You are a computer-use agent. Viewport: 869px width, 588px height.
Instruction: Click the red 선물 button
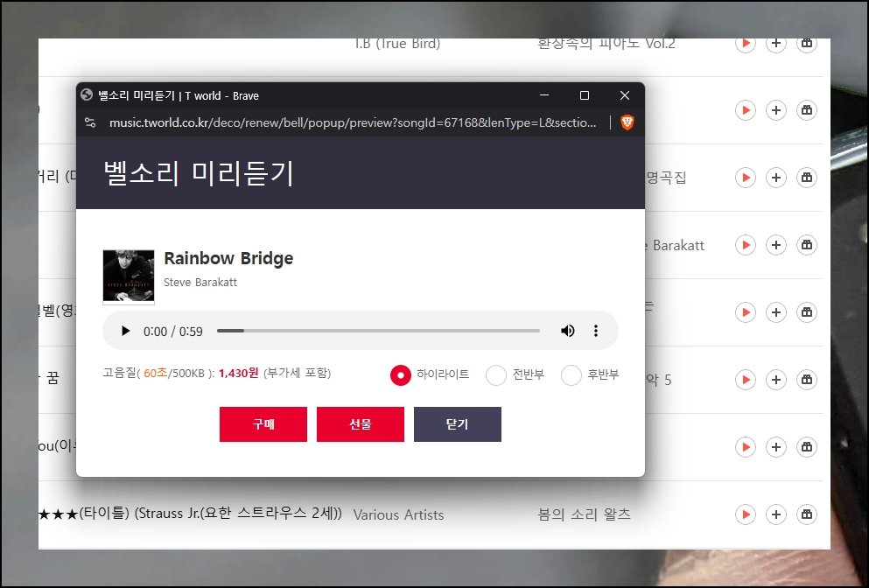tap(361, 424)
